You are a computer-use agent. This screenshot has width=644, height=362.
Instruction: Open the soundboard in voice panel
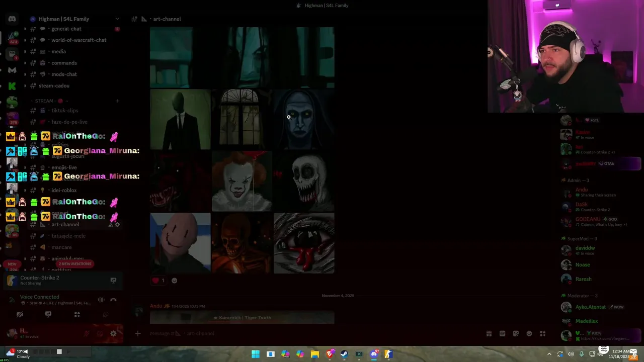(106, 314)
